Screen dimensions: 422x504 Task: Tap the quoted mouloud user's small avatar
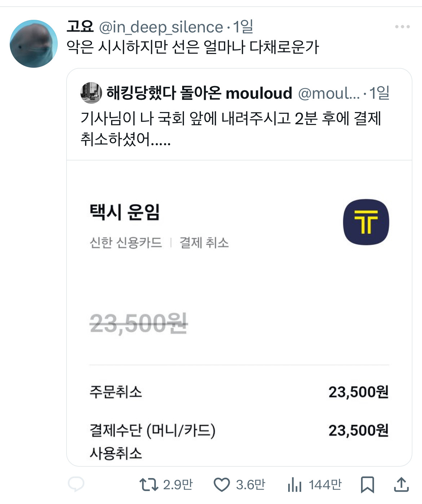(91, 93)
